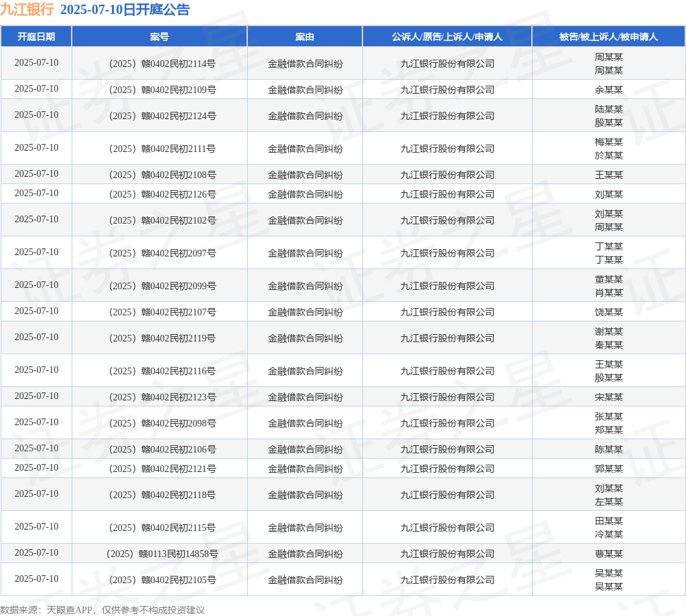
Task: Click defendant 余某某 in the 2109 row
Action: coord(608,90)
